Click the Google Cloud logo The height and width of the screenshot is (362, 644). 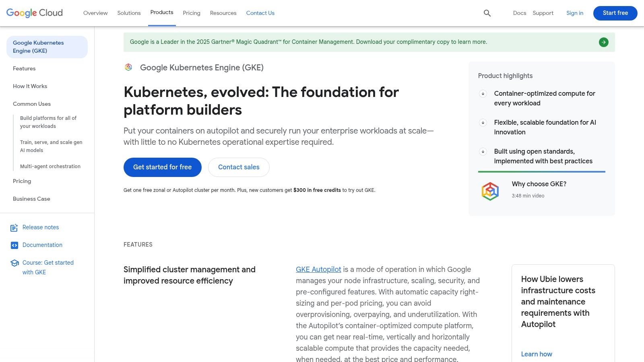pos(34,13)
